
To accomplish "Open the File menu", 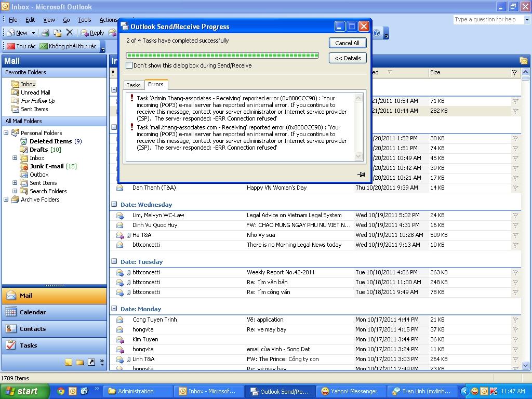I will tap(13, 20).
